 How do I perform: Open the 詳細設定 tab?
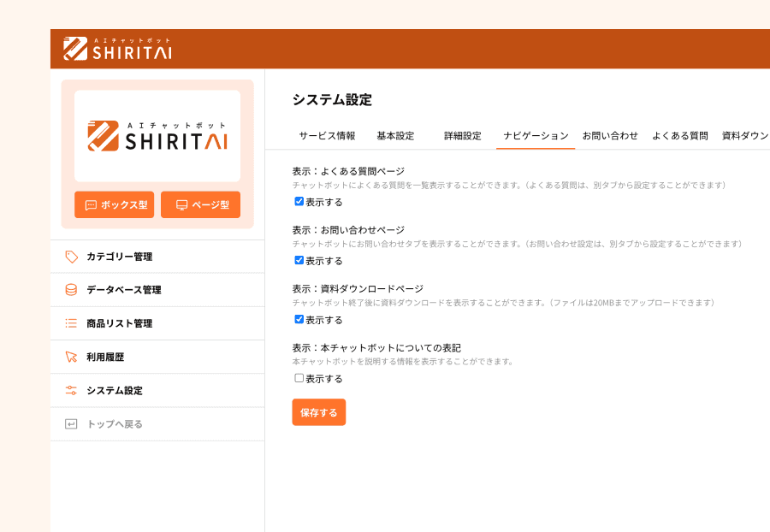[x=463, y=136]
